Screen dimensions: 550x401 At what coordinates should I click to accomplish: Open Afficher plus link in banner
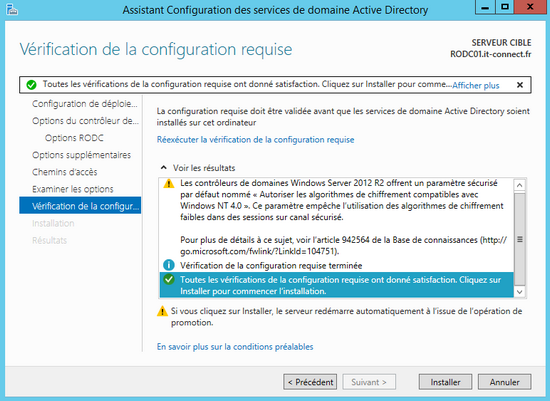[476, 85]
